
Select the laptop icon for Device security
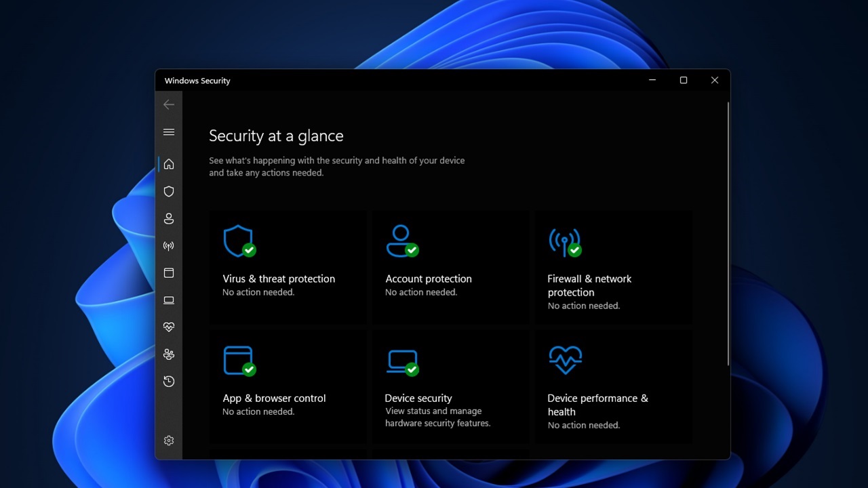click(x=169, y=300)
